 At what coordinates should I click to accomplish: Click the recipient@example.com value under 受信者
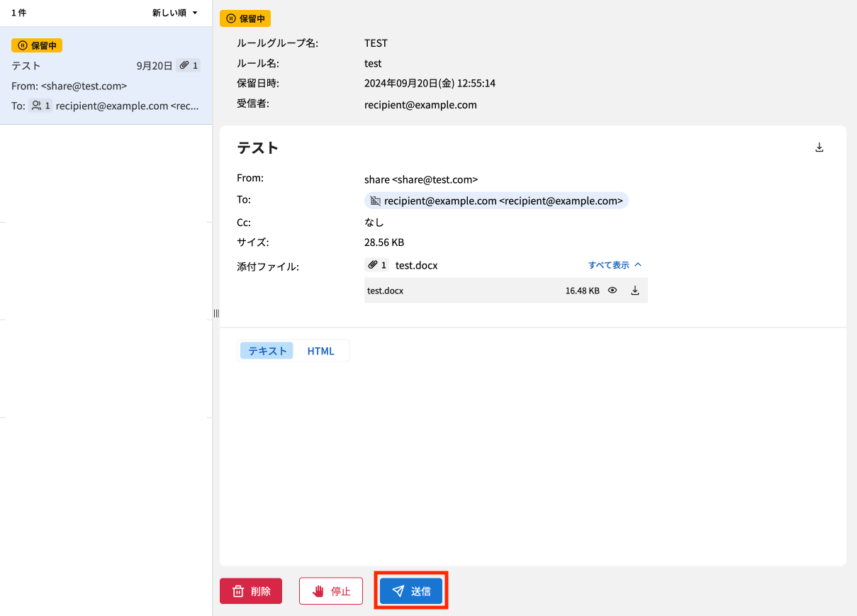pyautogui.click(x=420, y=105)
